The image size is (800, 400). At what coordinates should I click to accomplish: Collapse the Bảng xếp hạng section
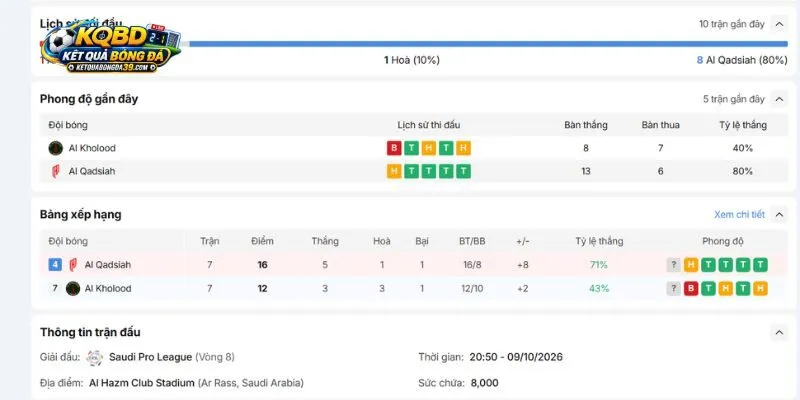779,215
